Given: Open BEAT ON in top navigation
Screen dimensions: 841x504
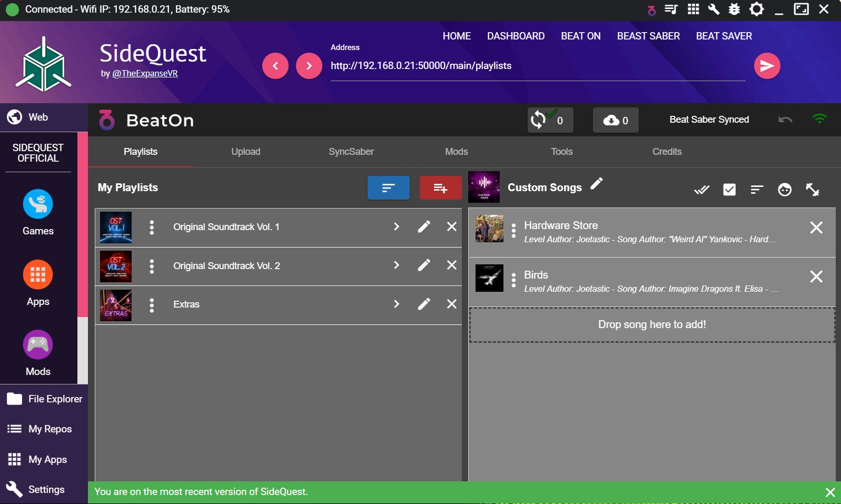Looking at the screenshot, I should [581, 36].
